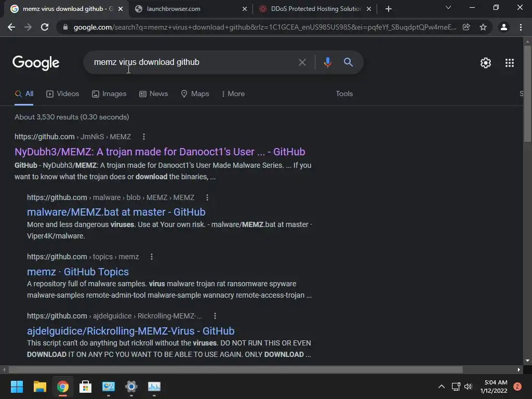Open Google quick settings gear

pos(486,63)
